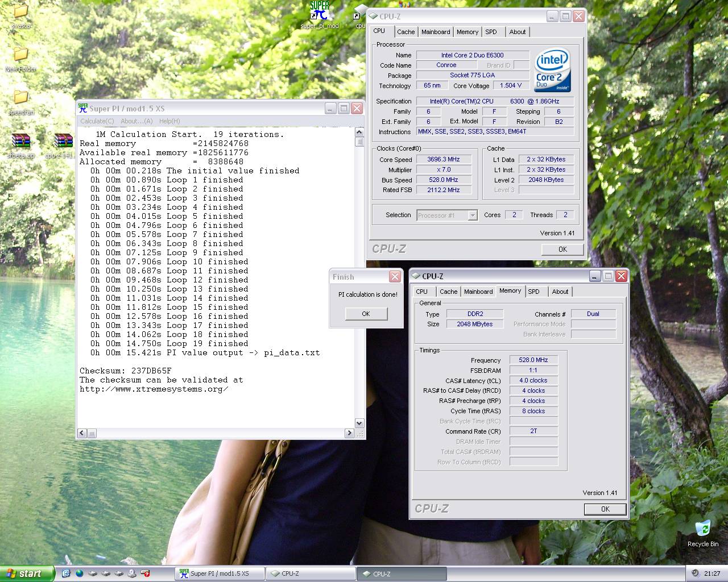Click the xtremesystems.org URL text
This screenshot has height=582, width=728.
click(154, 389)
